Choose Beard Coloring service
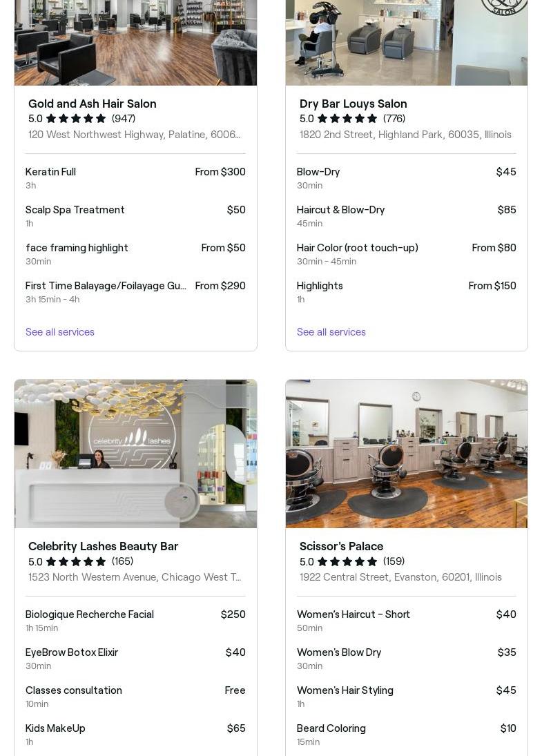 [406, 734]
